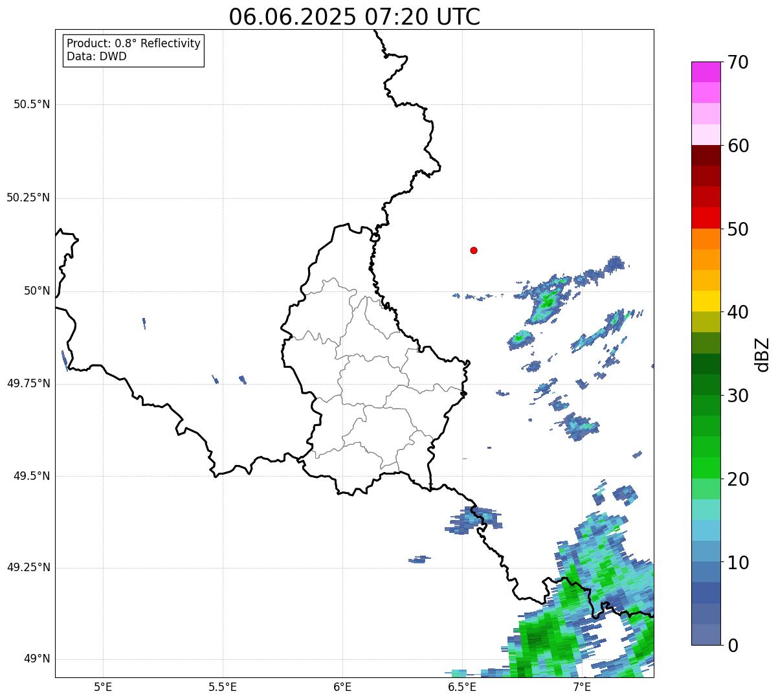Pick the orange swatch just above 50
Image resolution: width=778 pixels, height=700 pixels.
[x=706, y=239]
